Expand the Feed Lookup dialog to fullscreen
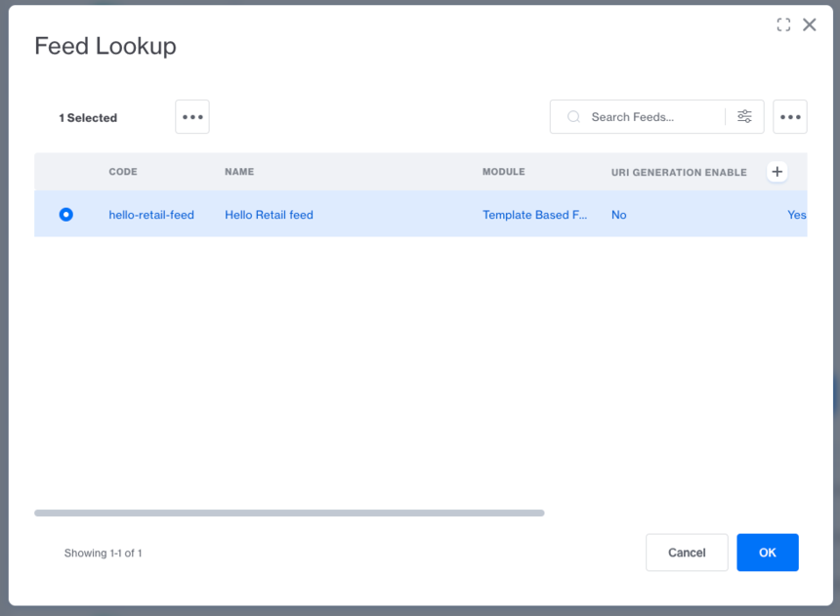The width and height of the screenshot is (840, 616). point(783,25)
